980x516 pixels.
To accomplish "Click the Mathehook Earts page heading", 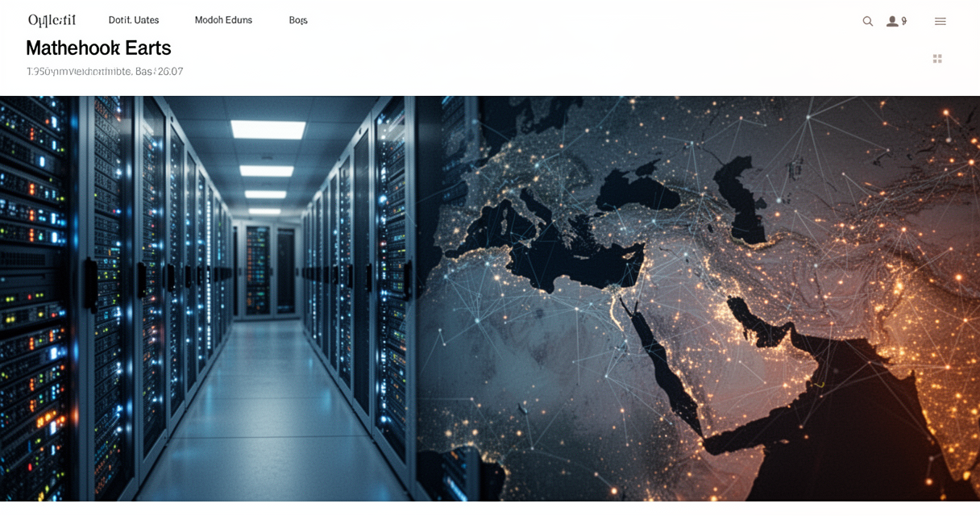I will [x=98, y=48].
